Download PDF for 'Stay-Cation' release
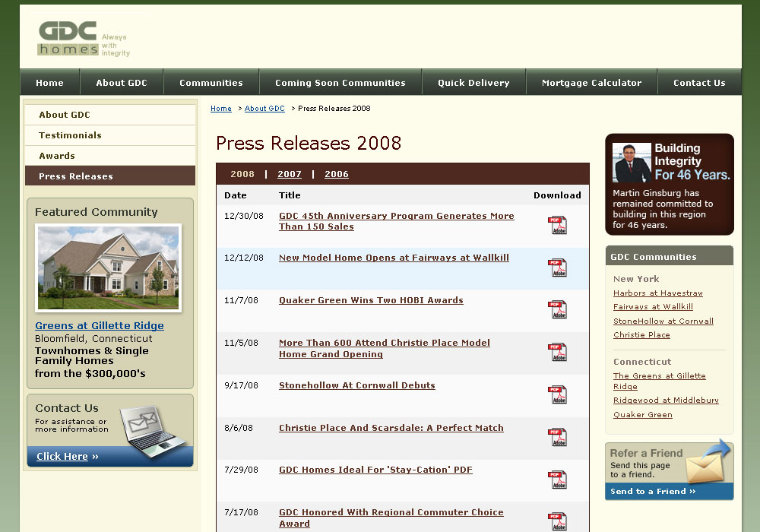The image size is (760, 532). point(557,480)
